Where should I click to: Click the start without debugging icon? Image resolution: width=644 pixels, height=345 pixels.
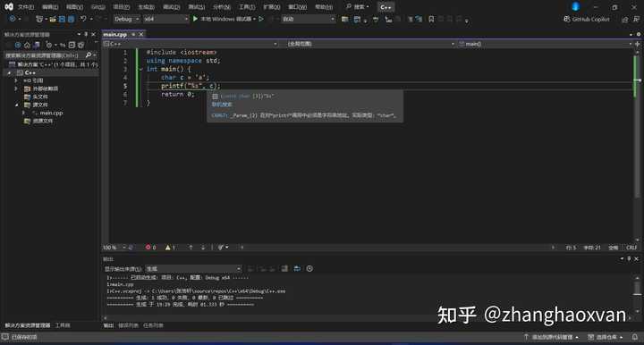261,19
